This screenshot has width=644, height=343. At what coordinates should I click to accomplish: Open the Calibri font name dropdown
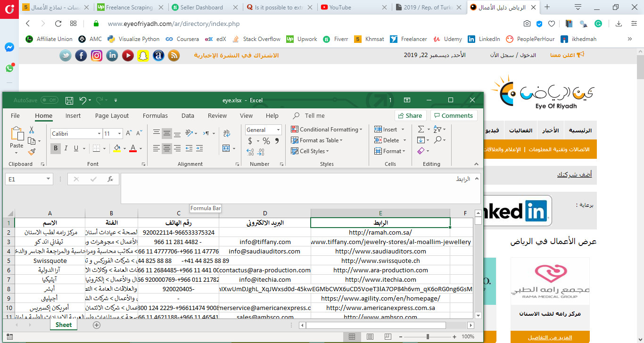[x=99, y=134]
